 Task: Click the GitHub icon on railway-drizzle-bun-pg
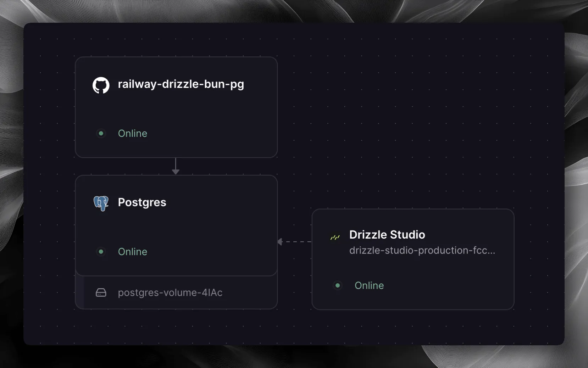(x=101, y=85)
